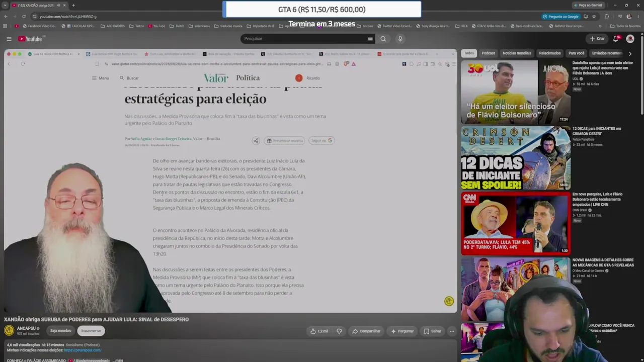Click the 'Criar' create button
Viewport: 644px width, 362px height.
597,39
